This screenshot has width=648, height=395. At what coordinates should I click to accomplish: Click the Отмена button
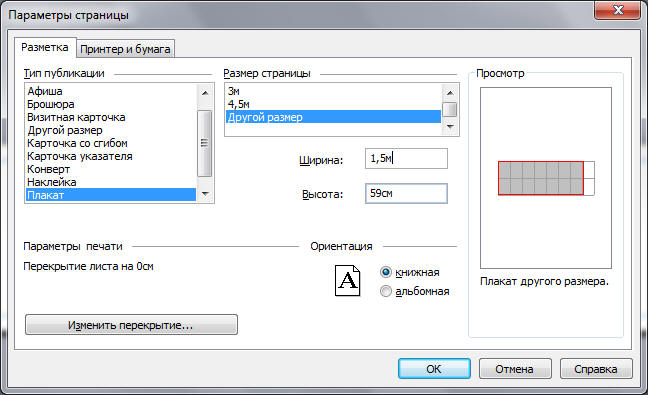pyautogui.click(x=515, y=369)
